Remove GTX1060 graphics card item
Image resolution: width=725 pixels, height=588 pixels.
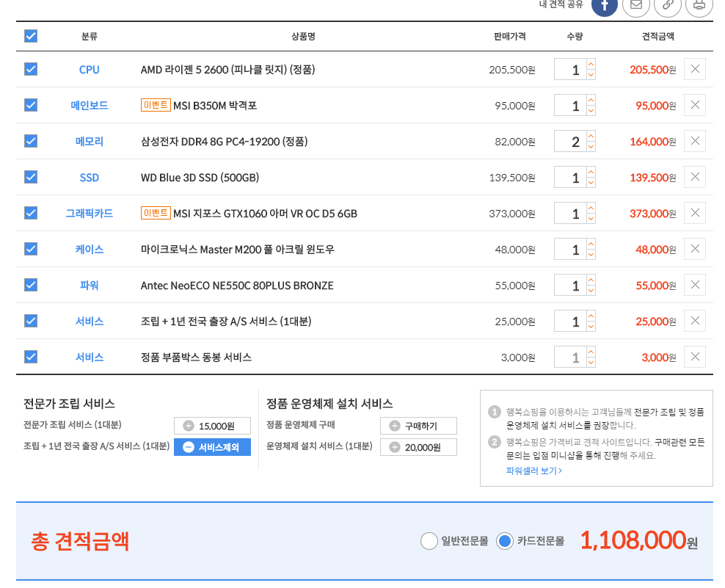(695, 214)
